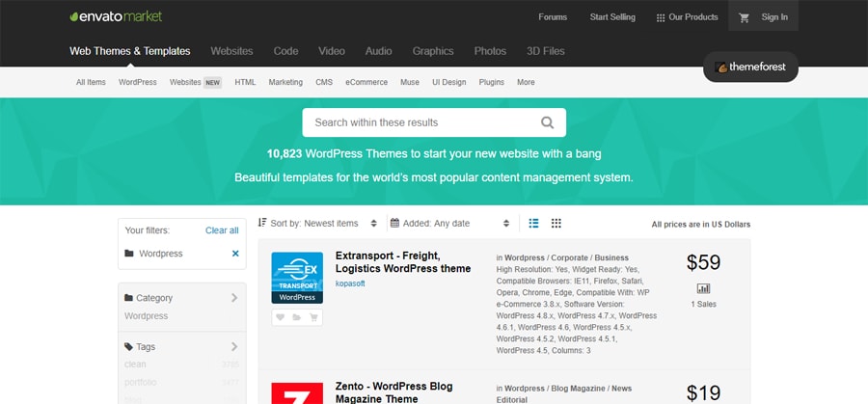
Task: Click the 1 Sales text
Action: (703, 305)
